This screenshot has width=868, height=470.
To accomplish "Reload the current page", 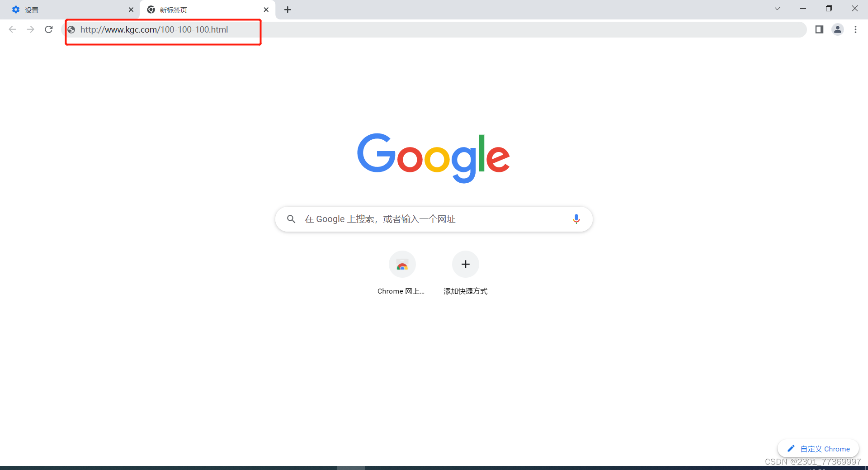I will (x=49, y=29).
